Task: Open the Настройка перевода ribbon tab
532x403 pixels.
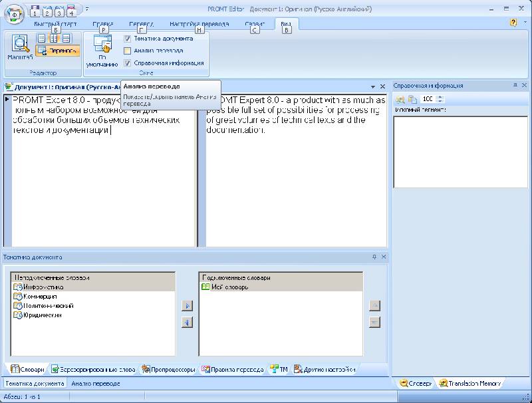Action: coord(199,24)
